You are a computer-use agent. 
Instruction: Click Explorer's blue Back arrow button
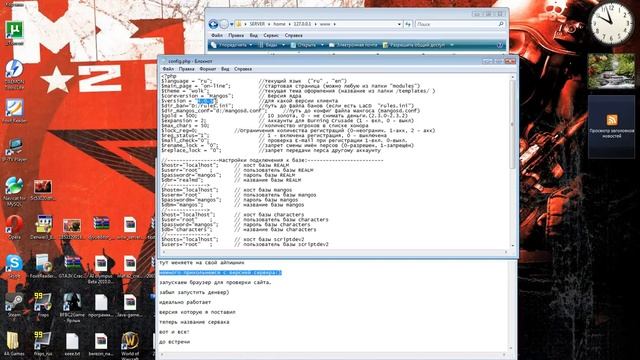(213, 24)
